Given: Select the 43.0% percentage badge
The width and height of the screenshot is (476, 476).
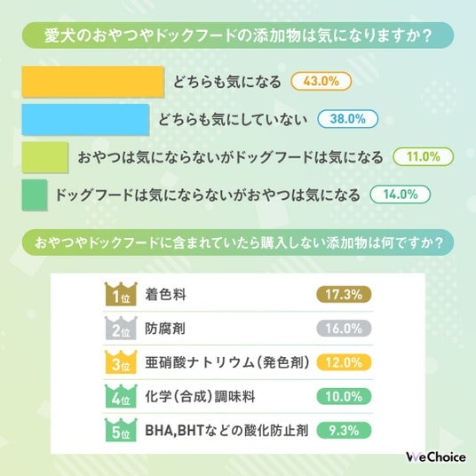Looking at the screenshot, I should pyautogui.click(x=321, y=82).
